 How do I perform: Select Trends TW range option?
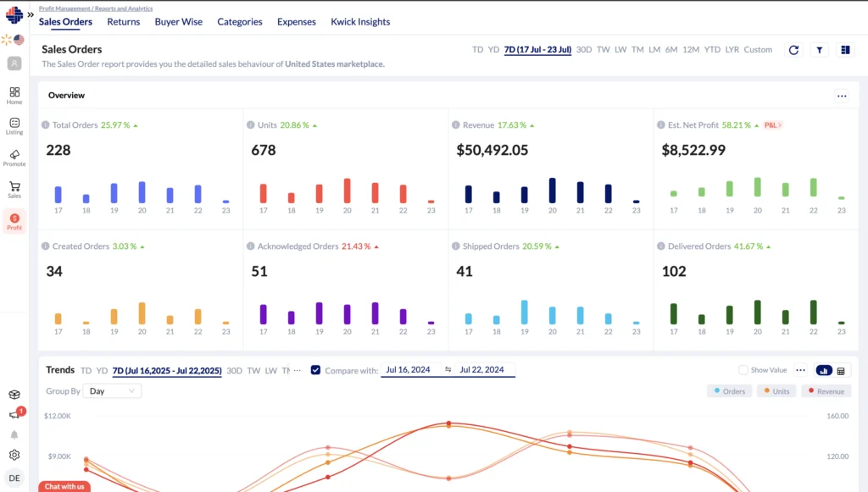point(253,370)
